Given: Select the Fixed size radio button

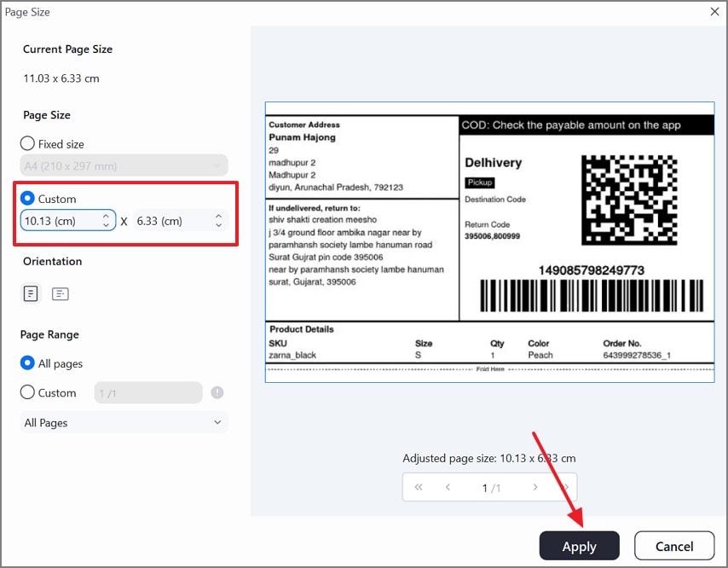Looking at the screenshot, I should coord(26,143).
